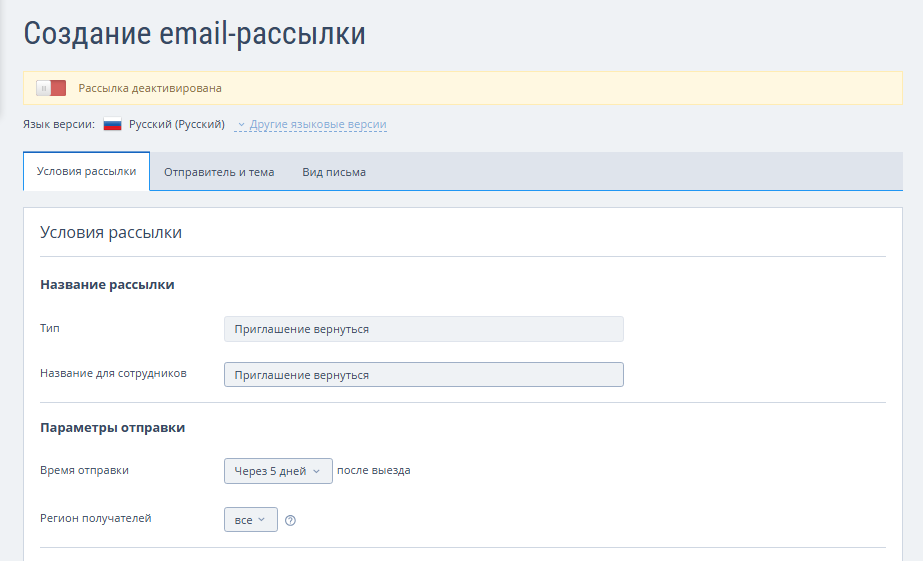Click the "Параметры отправки" section heading

pyautogui.click(x=113, y=428)
